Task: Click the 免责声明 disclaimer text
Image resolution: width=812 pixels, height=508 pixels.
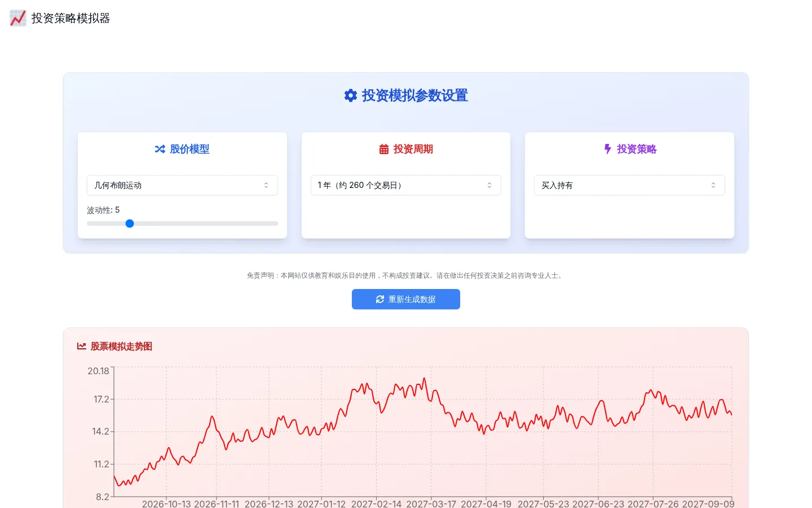Action: coord(406,275)
